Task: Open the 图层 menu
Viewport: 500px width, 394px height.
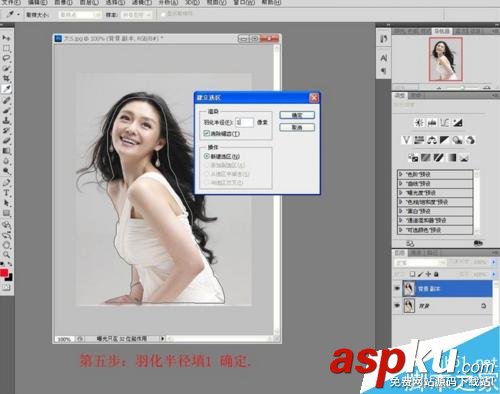Action: coord(89,2)
